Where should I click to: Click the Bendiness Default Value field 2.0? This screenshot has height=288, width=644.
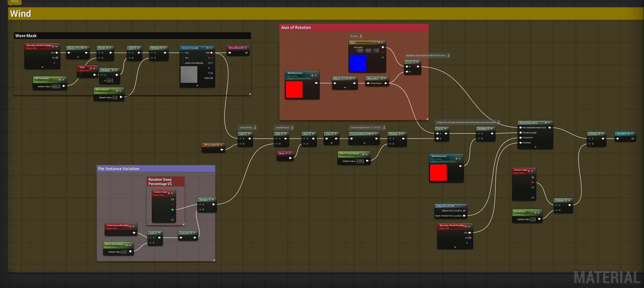(x=533, y=220)
